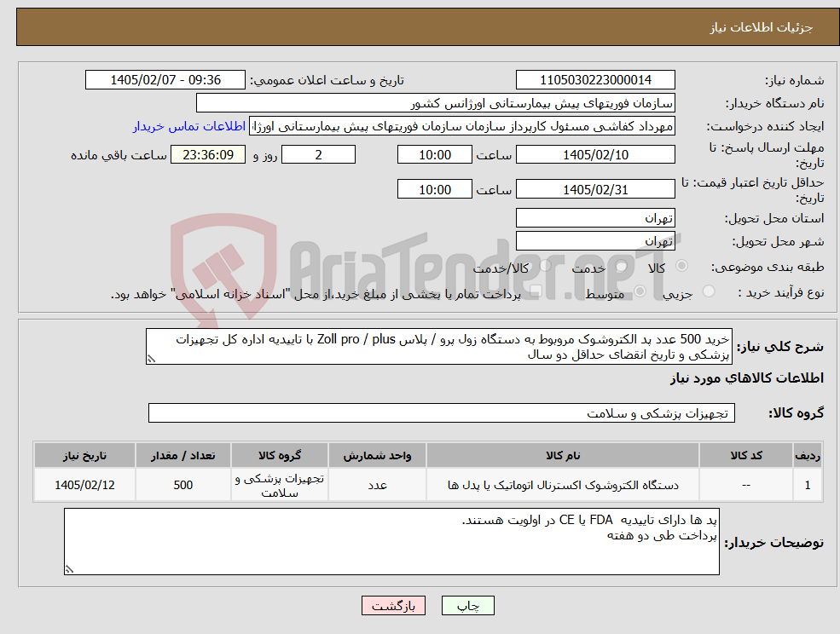Screen dimensions: 840x634
Task: Click the unit cell عدد
Action: [x=377, y=485]
